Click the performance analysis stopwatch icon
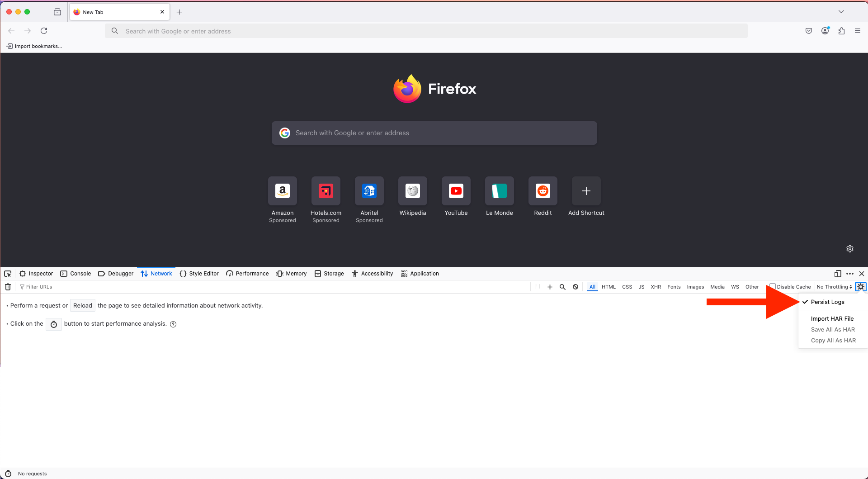This screenshot has height=479, width=868. [54, 324]
